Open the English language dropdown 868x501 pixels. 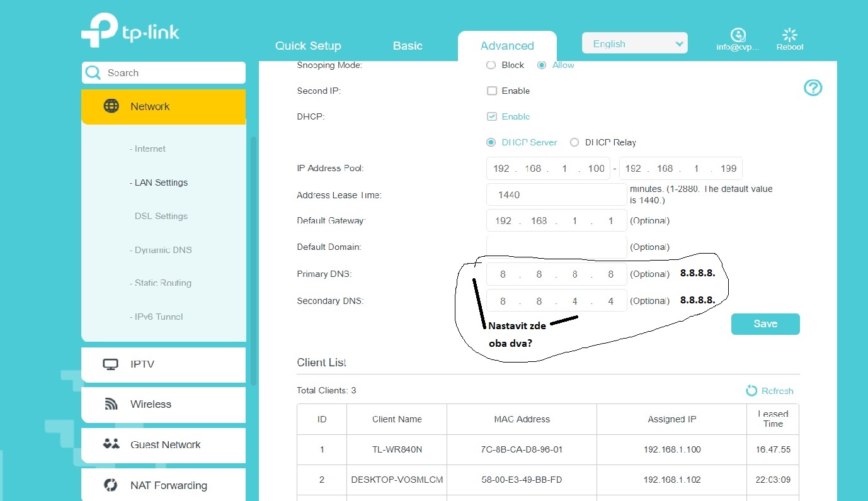click(635, 43)
